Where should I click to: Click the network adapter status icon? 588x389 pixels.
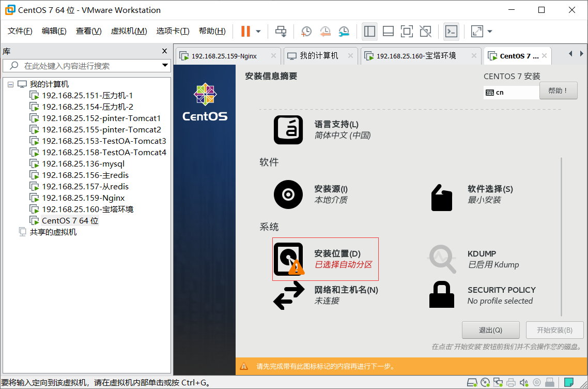(x=499, y=383)
